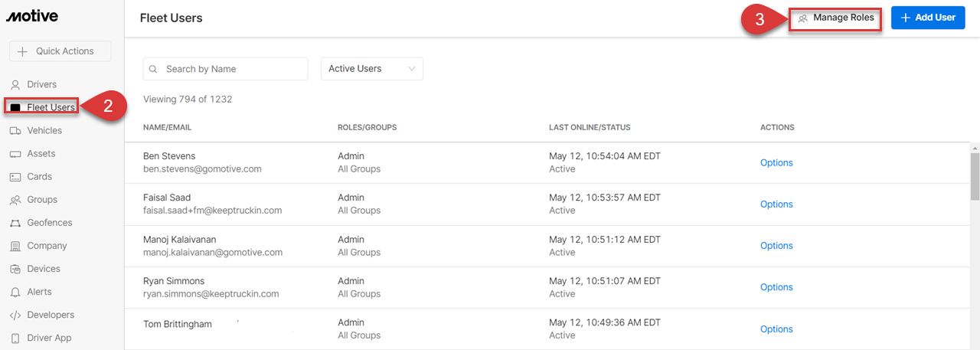Click the Devices icon in sidebar
The height and width of the screenshot is (350, 980).
[15, 269]
